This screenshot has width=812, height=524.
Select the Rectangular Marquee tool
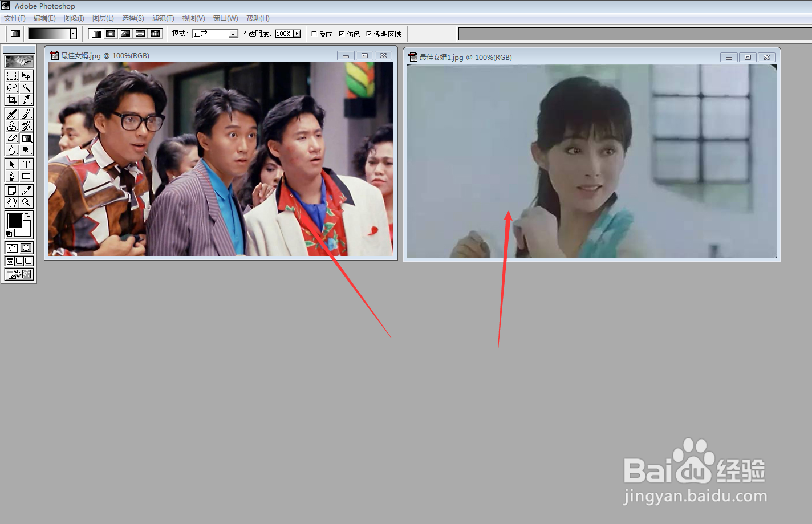[x=12, y=76]
